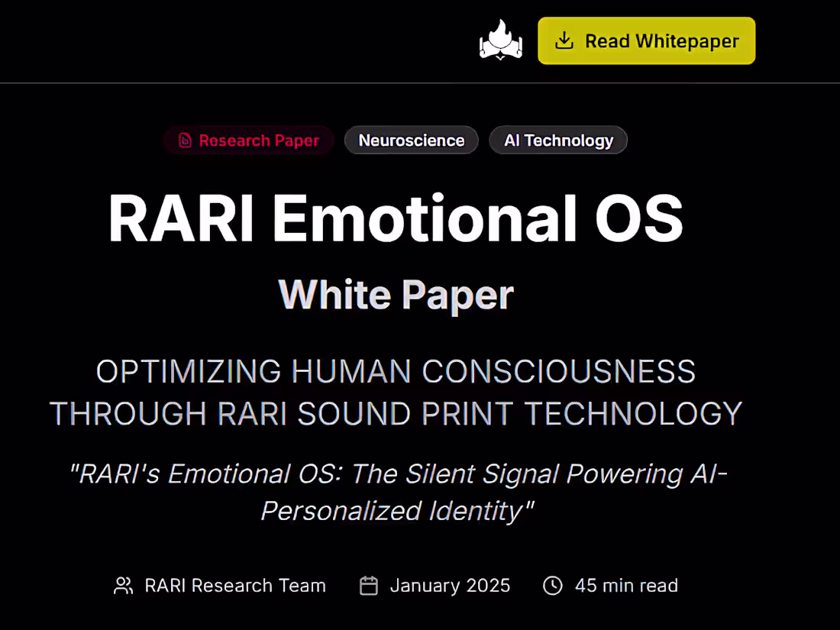Click the White Paper subtitle
The width and height of the screenshot is (840, 630).
396,295
